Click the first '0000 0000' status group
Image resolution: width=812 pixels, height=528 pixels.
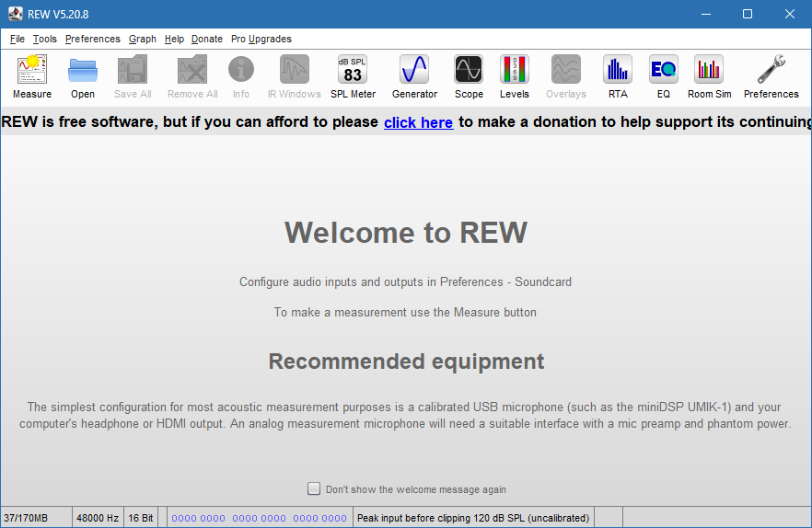(x=198, y=518)
